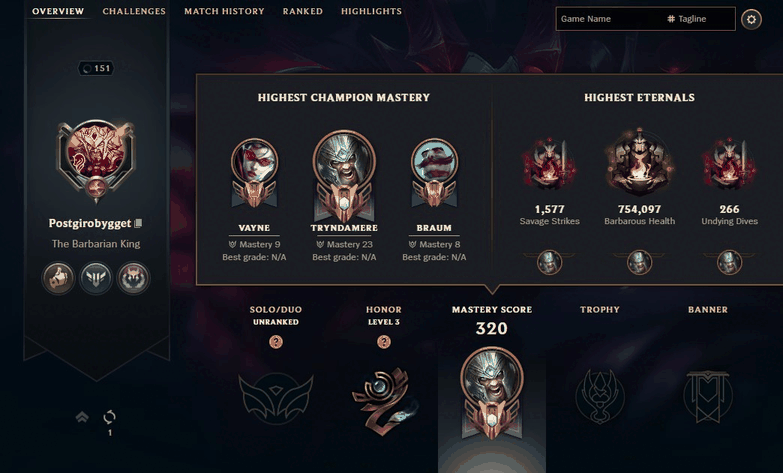The height and width of the screenshot is (473, 783).
Task: Click the Solo/Duo question mark icon
Action: pos(276,342)
